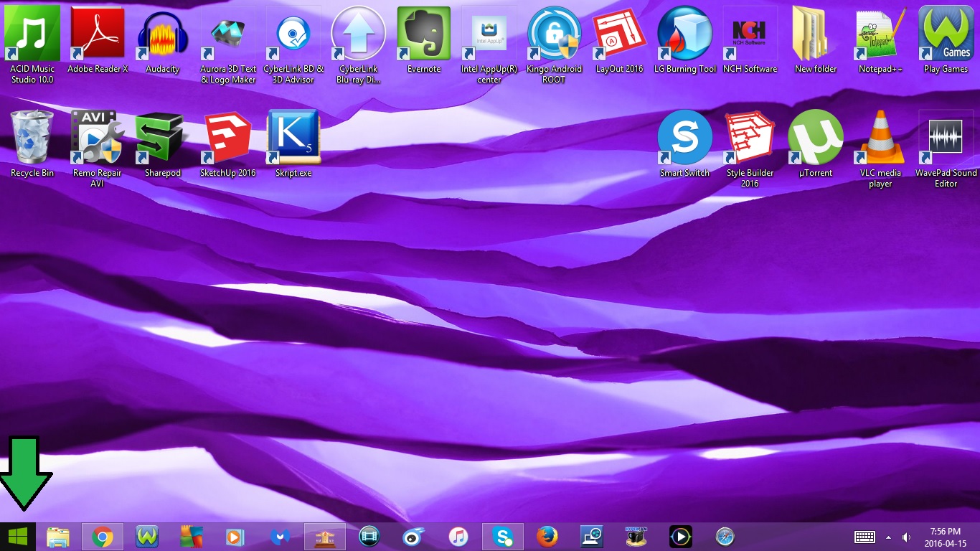980x551 pixels.
Task: Open the iTools blue bird icon on the taskbar
Action: 414,537
